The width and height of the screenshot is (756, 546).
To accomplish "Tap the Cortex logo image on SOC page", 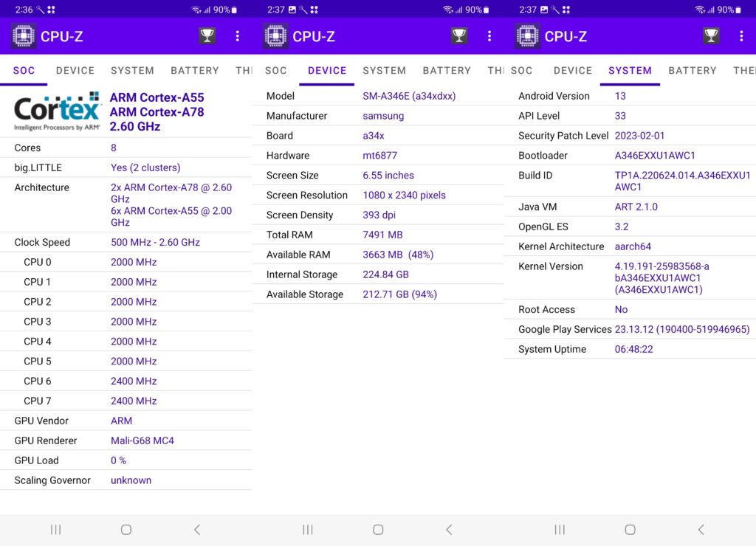I will 57,111.
